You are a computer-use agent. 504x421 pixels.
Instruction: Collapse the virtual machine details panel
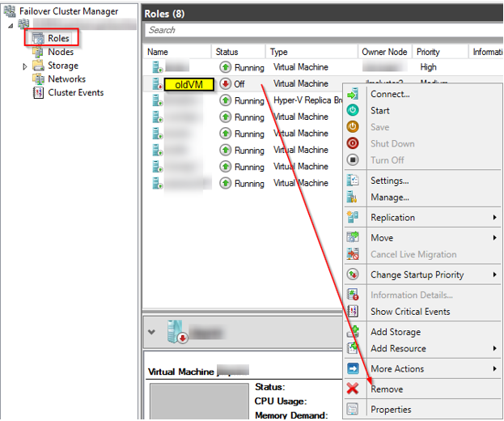click(x=153, y=332)
